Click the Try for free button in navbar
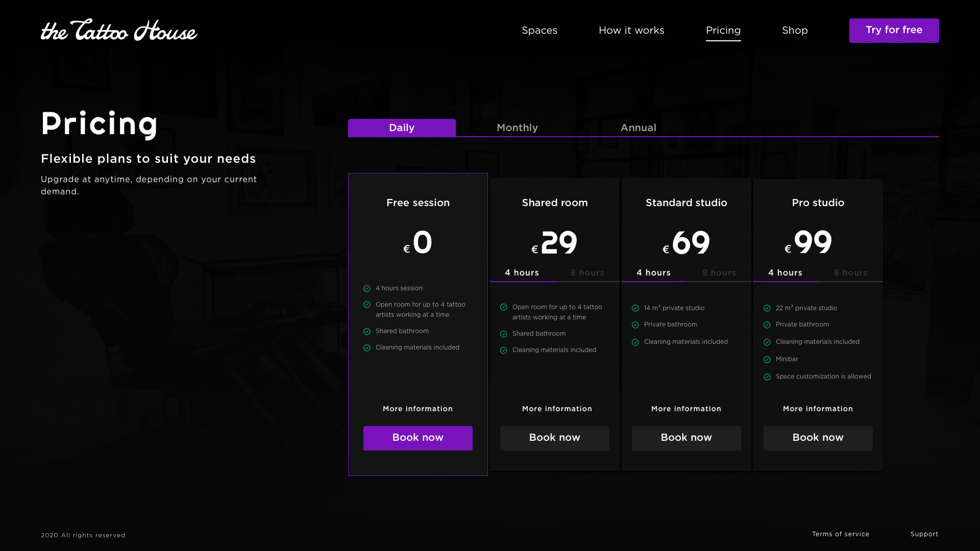 pos(894,30)
